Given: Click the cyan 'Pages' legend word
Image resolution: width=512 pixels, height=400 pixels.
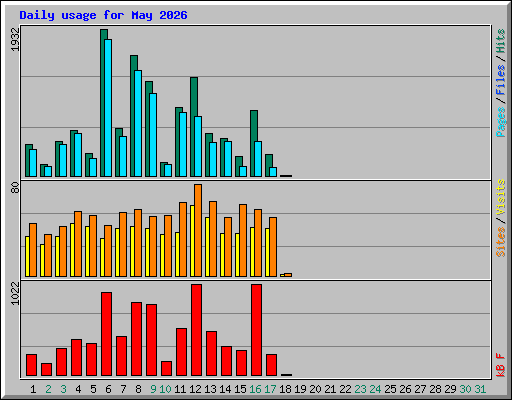Looking at the screenshot, I should point(500,122).
